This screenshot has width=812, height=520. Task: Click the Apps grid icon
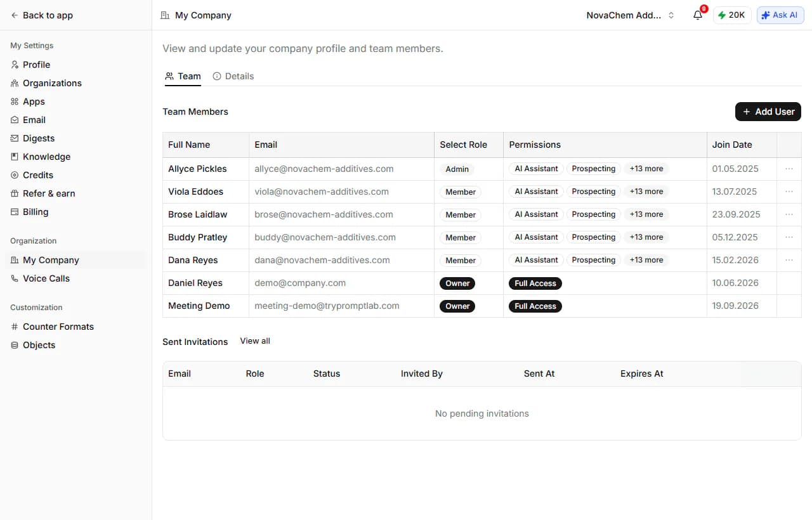(x=15, y=101)
